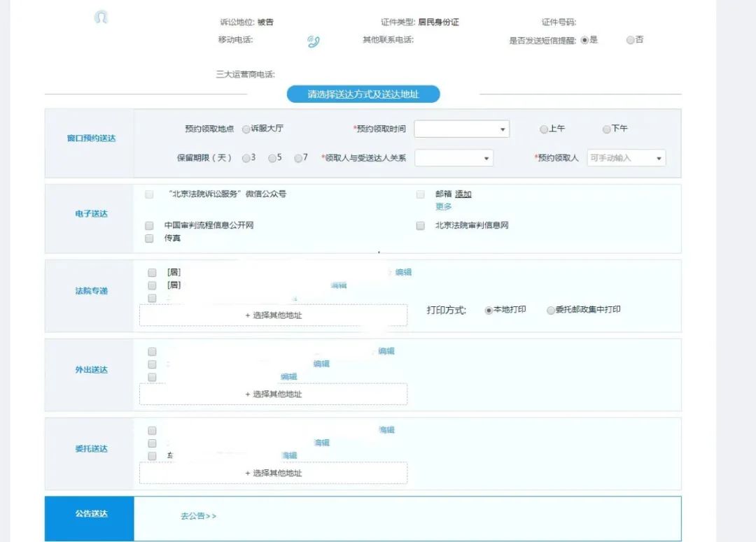The height and width of the screenshot is (542, 756).
Task: Click the person avatar icon top left
Action: 101,17
